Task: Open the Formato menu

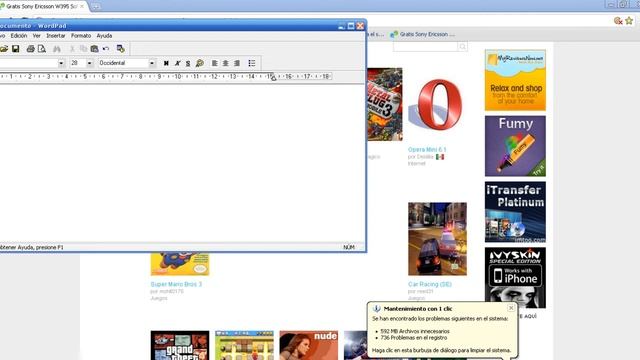Action: coord(81,36)
